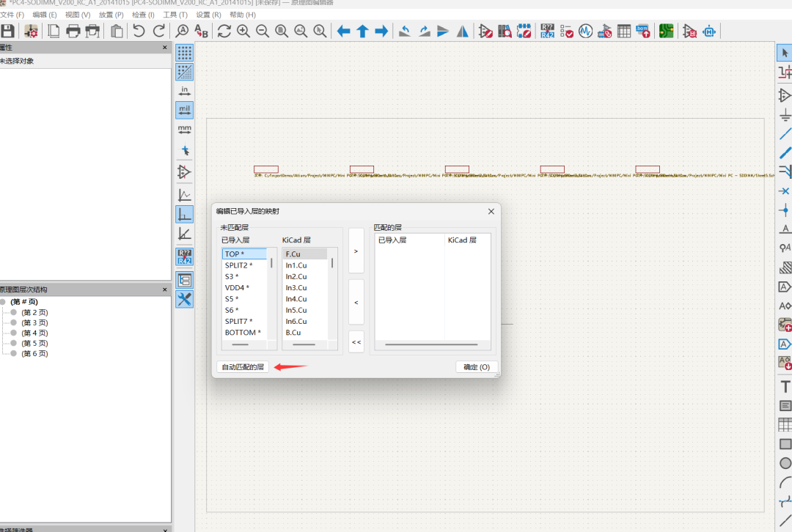Screen dimensions: 792x532
Task: Click the << remove-all button
Action: point(356,342)
